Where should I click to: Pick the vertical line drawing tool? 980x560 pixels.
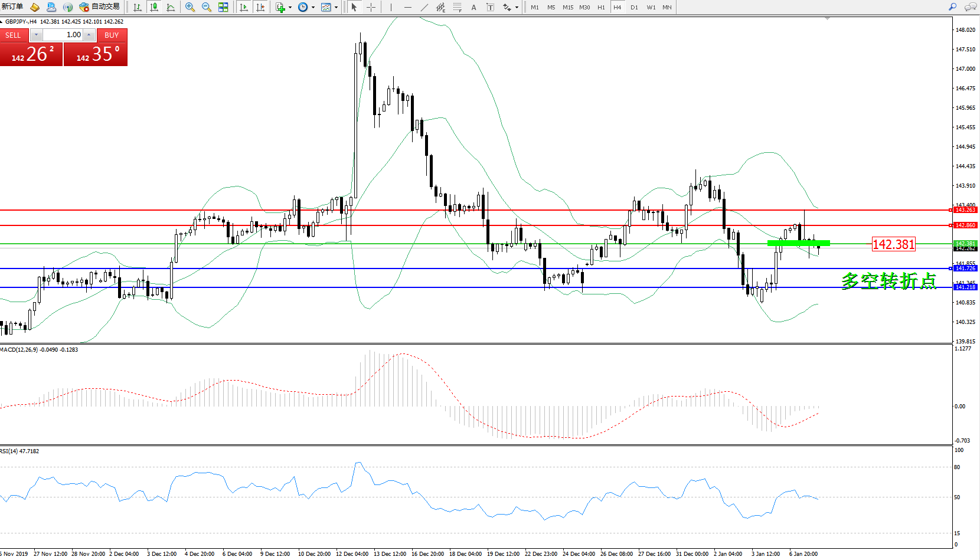pyautogui.click(x=391, y=7)
